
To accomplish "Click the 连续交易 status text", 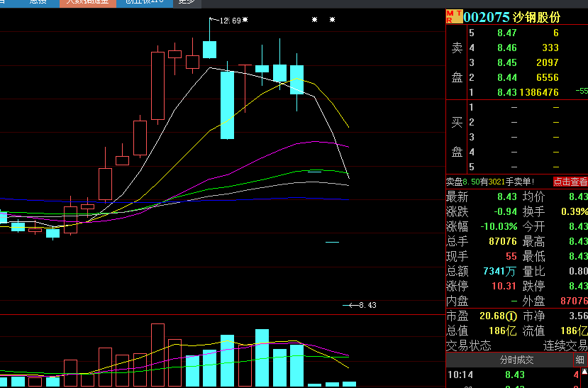I will [x=565, y=345].
